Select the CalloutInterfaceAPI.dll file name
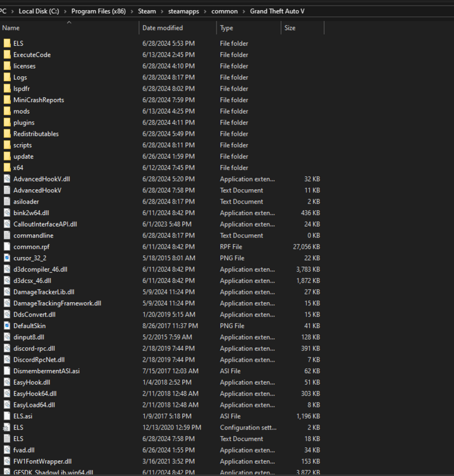Image resolution: width=454 pixels, height=476 pixels. pyautogui.click(x=45, y=224)
